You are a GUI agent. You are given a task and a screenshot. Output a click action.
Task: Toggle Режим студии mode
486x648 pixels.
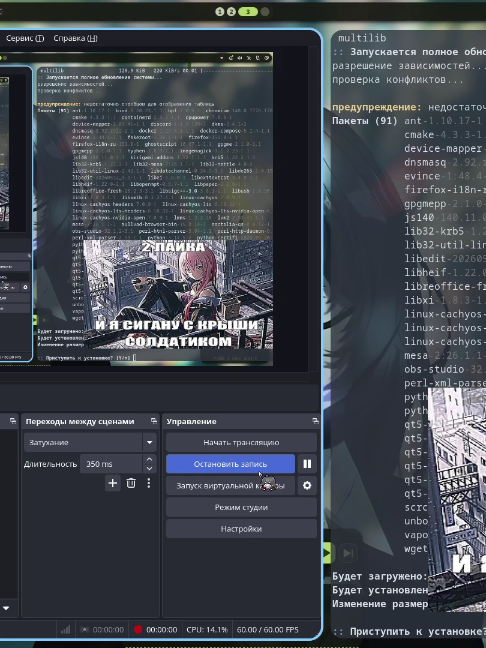[241, 507]
